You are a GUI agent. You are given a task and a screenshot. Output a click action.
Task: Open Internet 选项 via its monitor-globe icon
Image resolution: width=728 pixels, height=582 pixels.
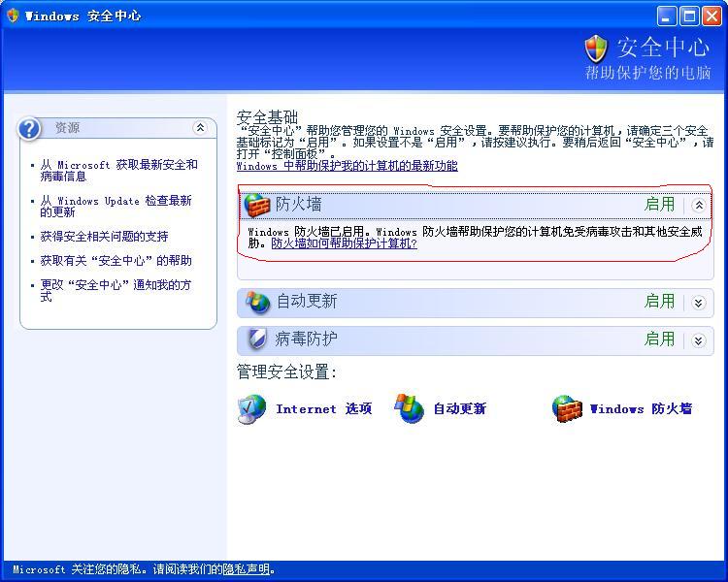(251, 409)
